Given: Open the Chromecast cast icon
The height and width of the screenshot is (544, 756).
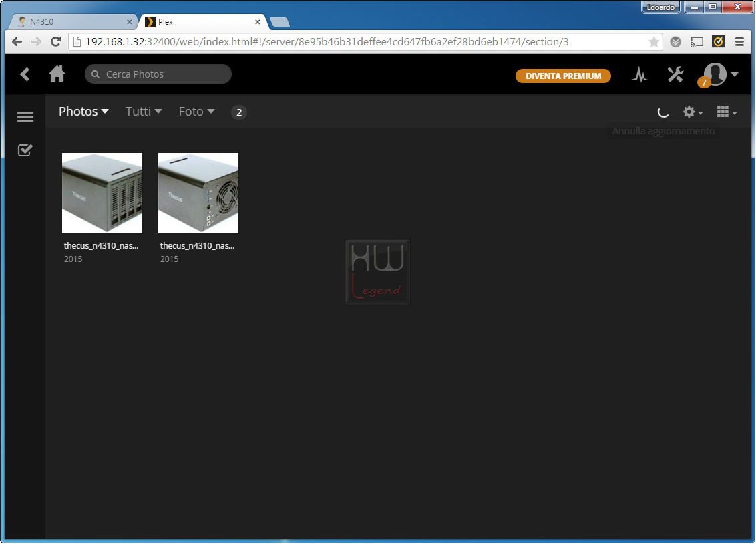Looking at the screenshot, I should (697, 42).
